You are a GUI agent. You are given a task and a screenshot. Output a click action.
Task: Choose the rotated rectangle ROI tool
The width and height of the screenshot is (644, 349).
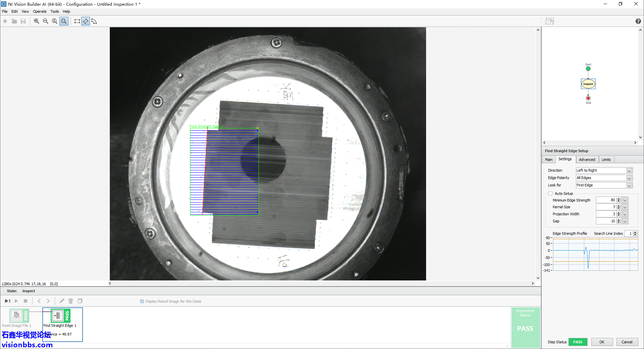[86, 21]
